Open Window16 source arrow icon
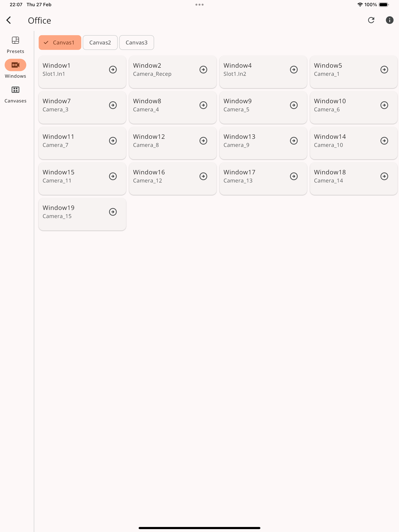The width and height of the screenshot is (399, 532). pyautogui.click(x=203, y=176)
